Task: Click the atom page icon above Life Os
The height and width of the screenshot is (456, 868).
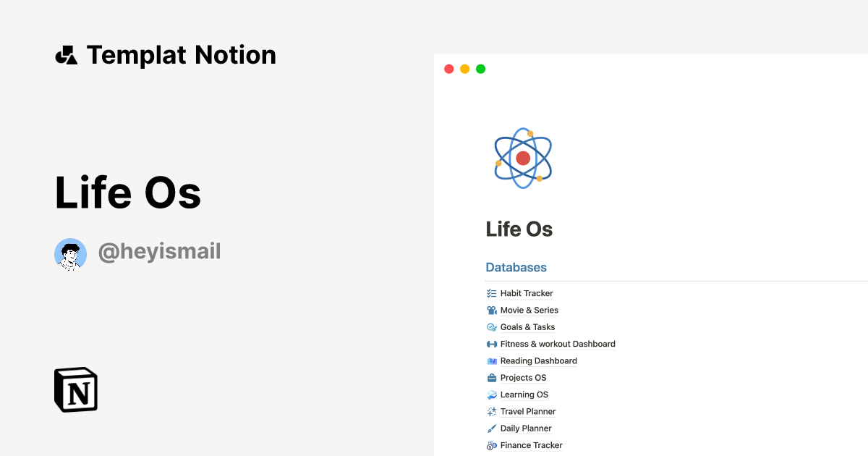Action: tap(522, 158)
